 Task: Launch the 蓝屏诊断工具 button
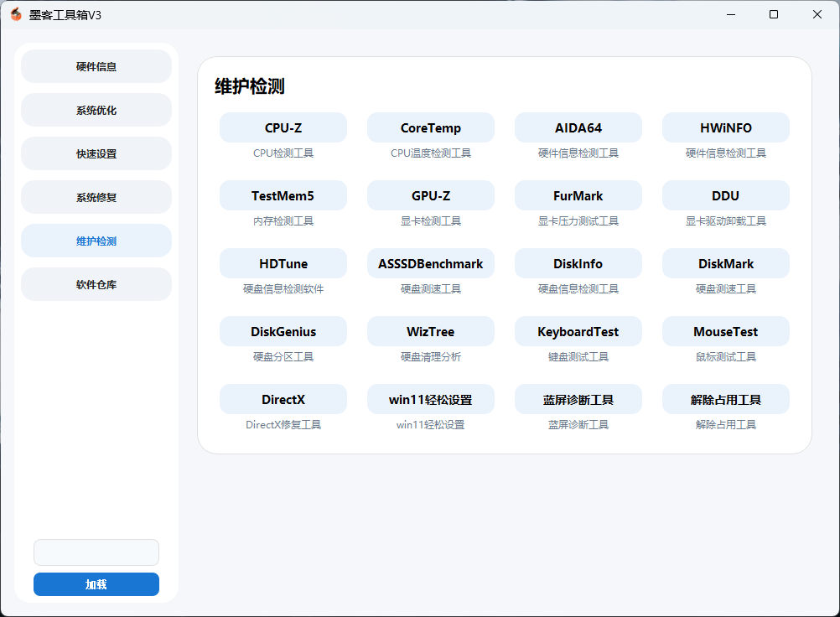click(578, 399)
